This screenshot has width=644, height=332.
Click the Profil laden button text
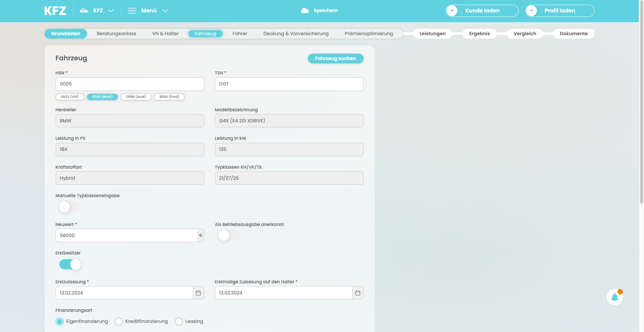560,11
